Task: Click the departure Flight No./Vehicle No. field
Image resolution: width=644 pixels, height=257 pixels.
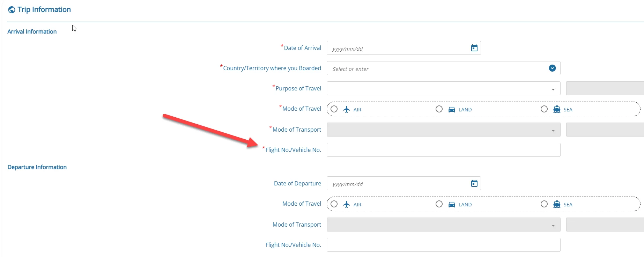Action: (x=443, y=245)
